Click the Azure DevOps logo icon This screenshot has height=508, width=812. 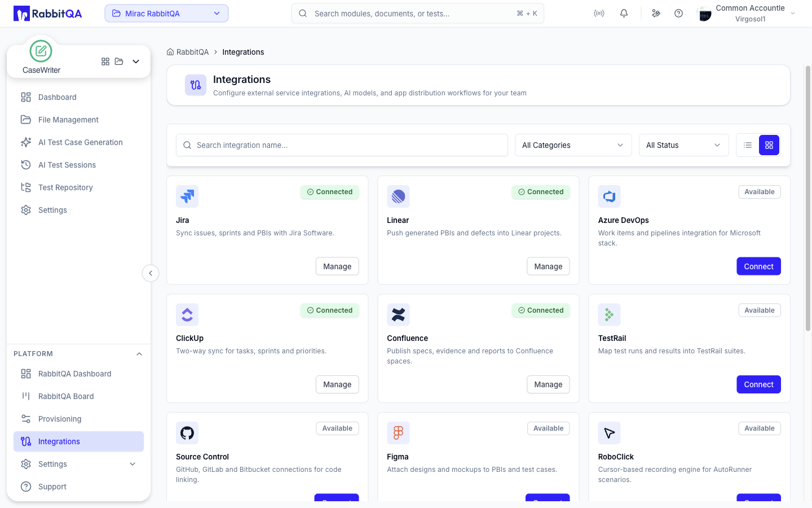click(x=609, y=196)
